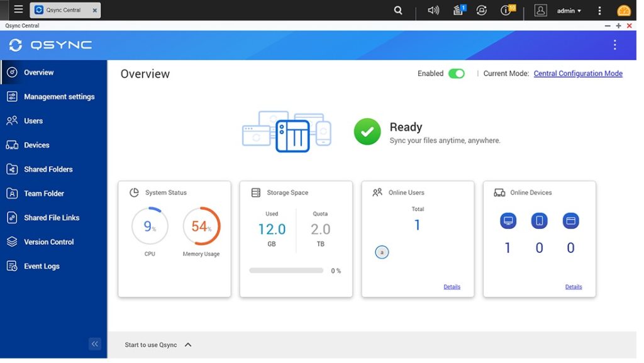Open the Resource Monitor dashboard icon
The height and width of the screenshot is (363, 644).
pos(482,10)
